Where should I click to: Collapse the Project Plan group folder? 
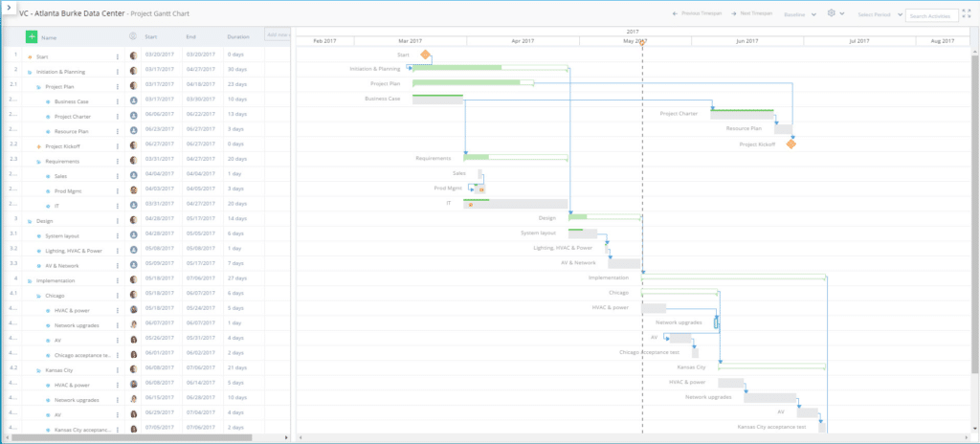[x=38, y=87]
